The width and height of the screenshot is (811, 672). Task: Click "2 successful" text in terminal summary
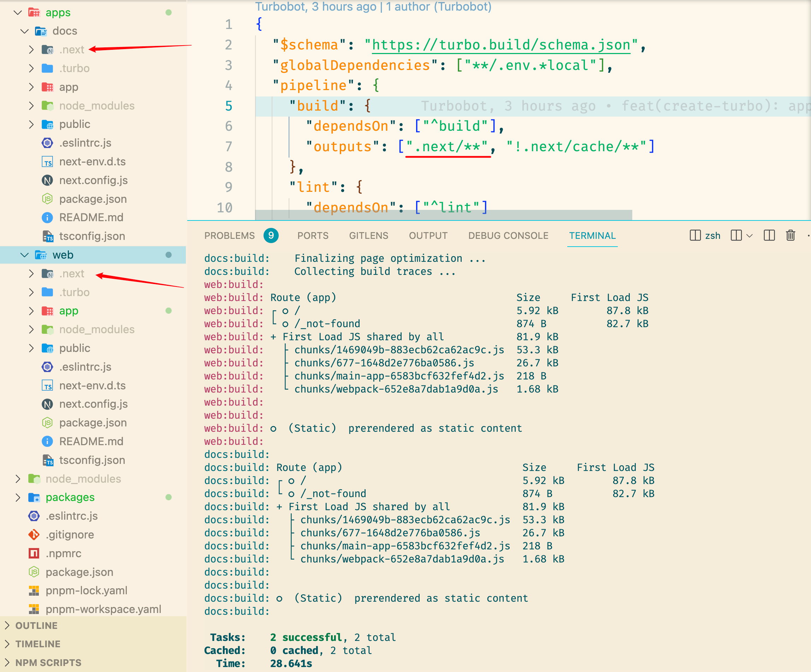(x=306, y=637)
